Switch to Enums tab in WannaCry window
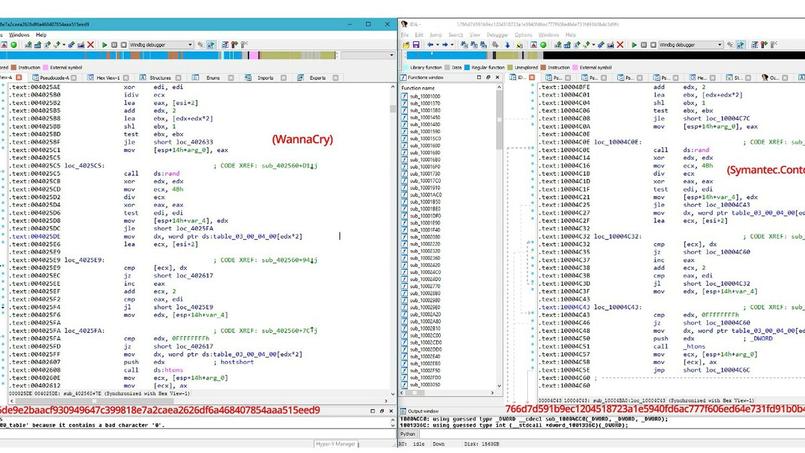The image size is (805, 453). (213, 78)
